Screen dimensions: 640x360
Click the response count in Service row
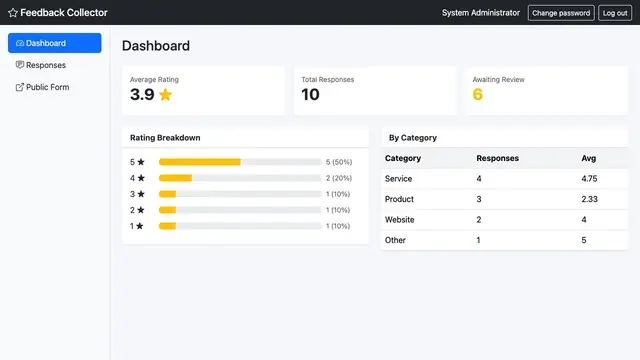tap(479, 179)
